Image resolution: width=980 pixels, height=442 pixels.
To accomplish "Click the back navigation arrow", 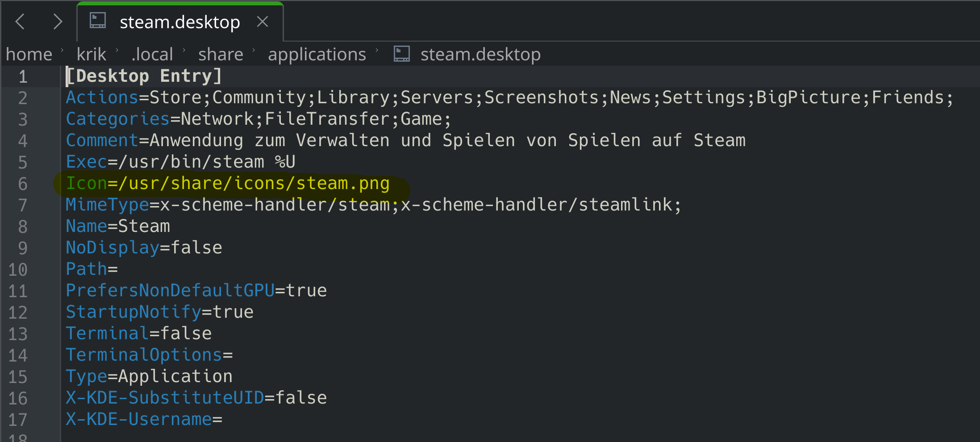I will click(x=20, y=21).
